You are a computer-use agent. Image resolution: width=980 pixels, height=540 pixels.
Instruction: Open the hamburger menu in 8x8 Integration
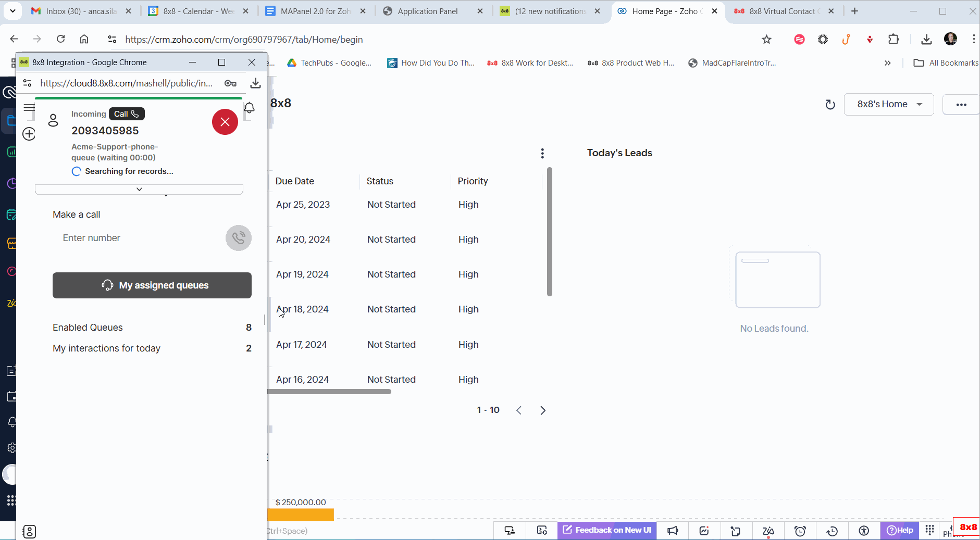pos(29,107)
